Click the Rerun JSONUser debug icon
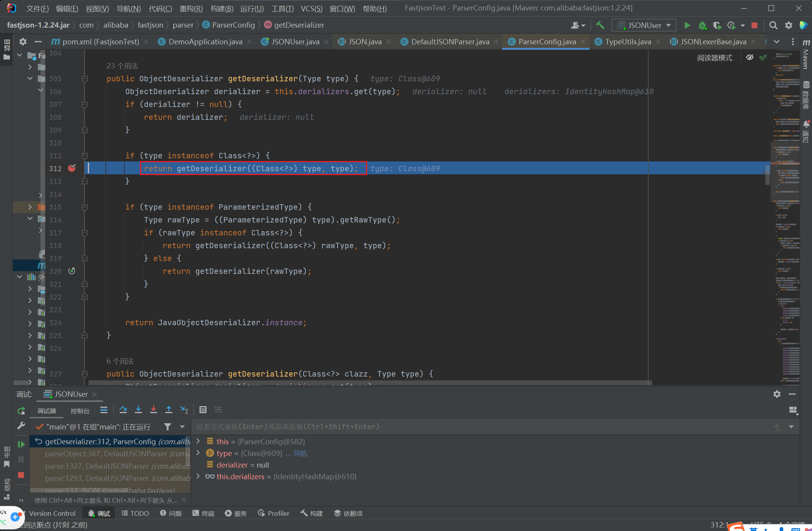This screenshot has height=531, width=812. [x=21, y=411]
